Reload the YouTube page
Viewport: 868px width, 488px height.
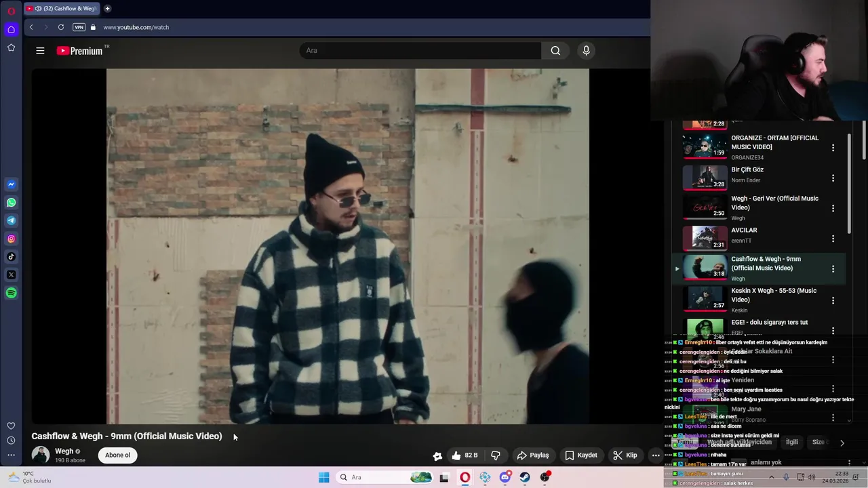61,27
